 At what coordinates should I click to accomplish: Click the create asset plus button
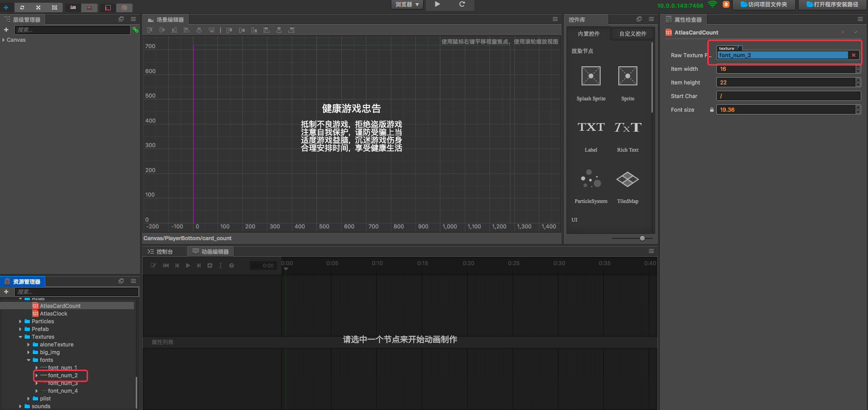[6, 292]
